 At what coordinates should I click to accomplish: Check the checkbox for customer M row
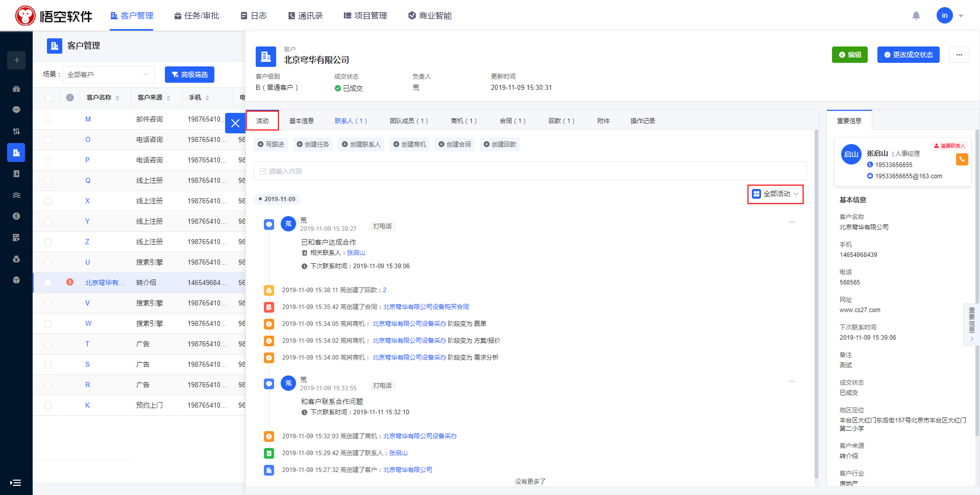(x=48, y=120)
